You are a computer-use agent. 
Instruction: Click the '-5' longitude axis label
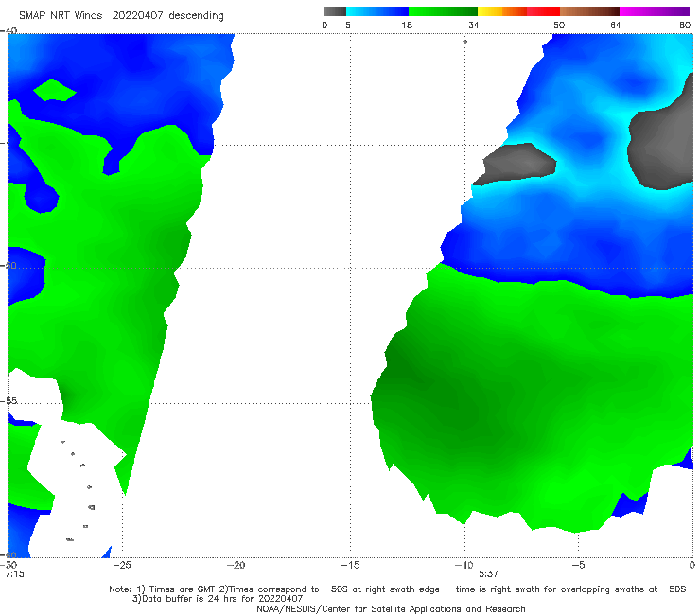[x=578, y=565]
